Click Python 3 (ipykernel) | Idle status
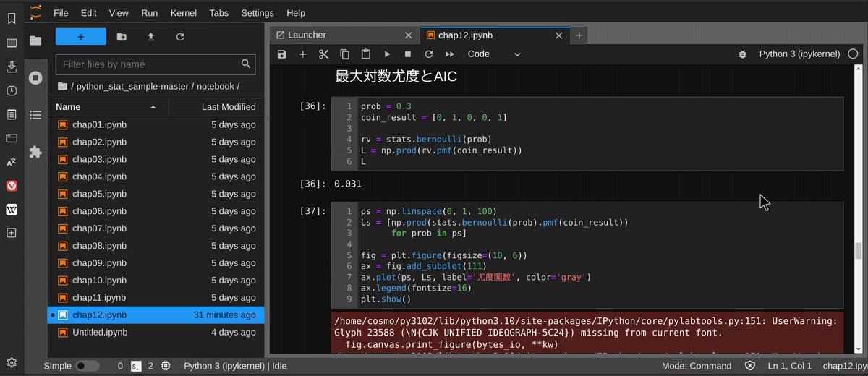868x376 pixels. pos(235,366)
